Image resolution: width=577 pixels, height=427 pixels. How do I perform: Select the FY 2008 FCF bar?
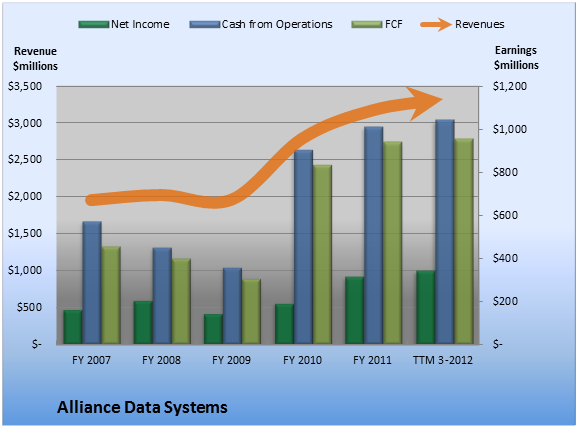(181, 301)
